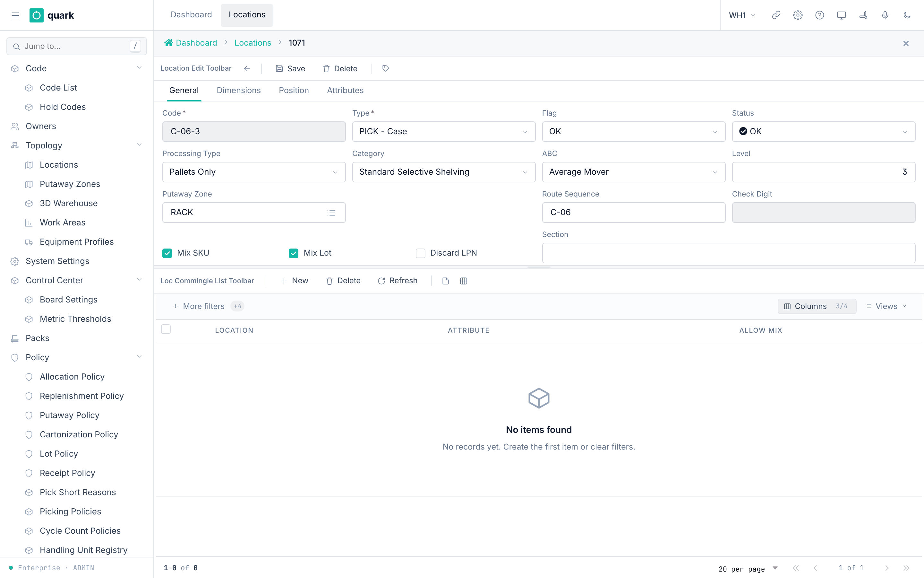This screenshot has height=578, width=924.
Task: Open the Views dropdown
Action: [x=886, y=306]
